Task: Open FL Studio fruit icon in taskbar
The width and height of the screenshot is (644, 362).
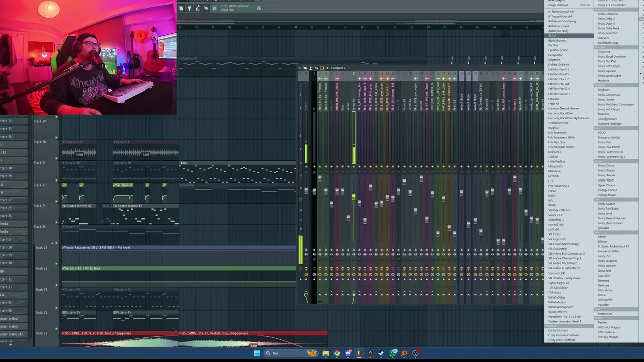Action: pos(359,353)
